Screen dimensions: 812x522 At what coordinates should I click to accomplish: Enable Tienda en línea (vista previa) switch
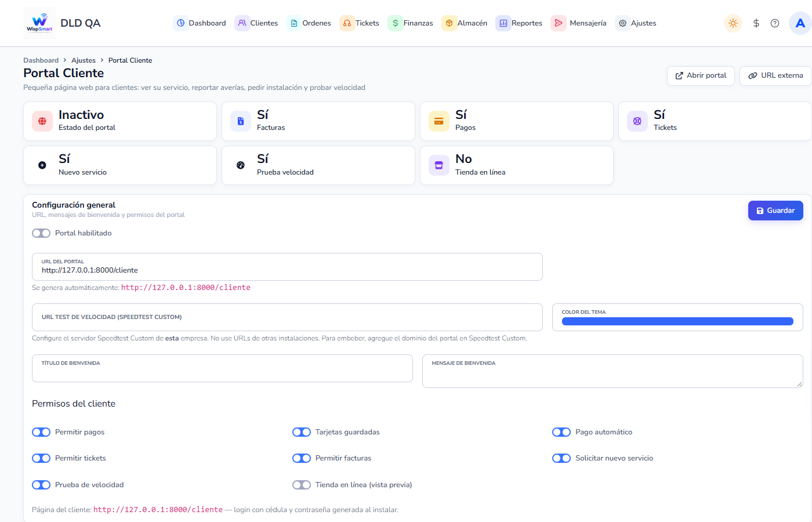[x=302, y=485]
